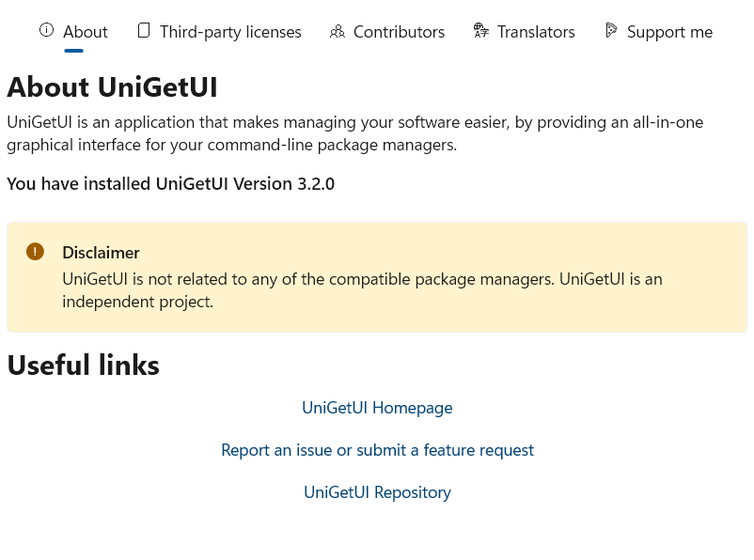This screenshot has width=754, height=560.
Task: Click the exclamation icon in the Disclaimer banner
Action: coord(35,251)
